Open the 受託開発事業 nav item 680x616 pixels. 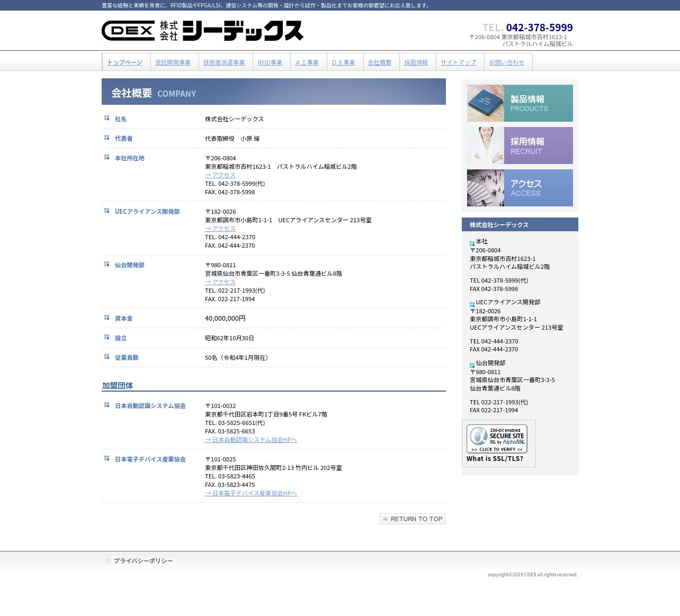click(173, 62)
